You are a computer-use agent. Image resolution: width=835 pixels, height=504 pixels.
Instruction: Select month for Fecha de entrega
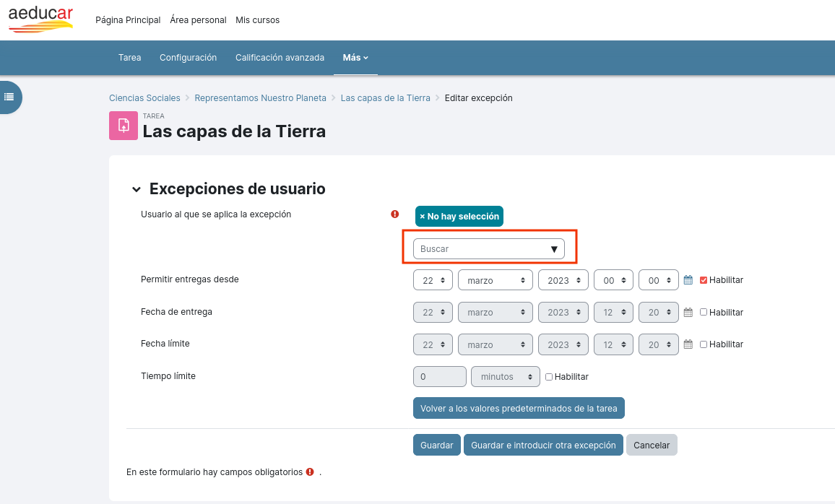coord(496,313)
